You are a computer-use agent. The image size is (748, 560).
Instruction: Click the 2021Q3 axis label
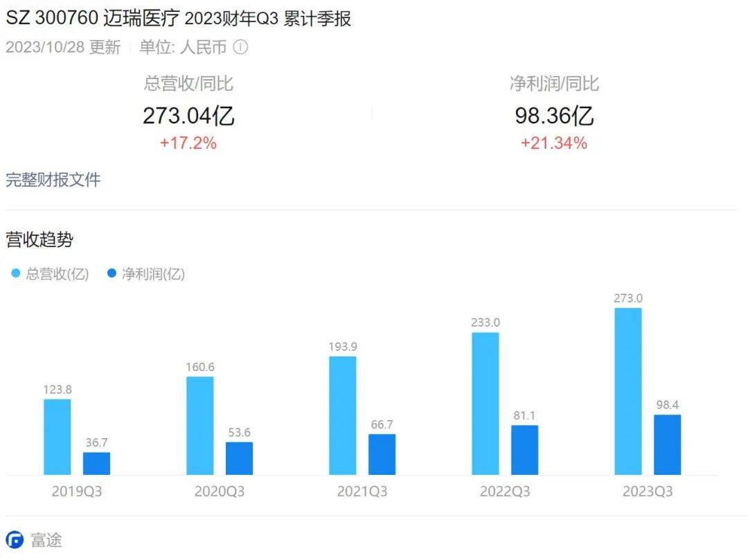pos(362,491)
